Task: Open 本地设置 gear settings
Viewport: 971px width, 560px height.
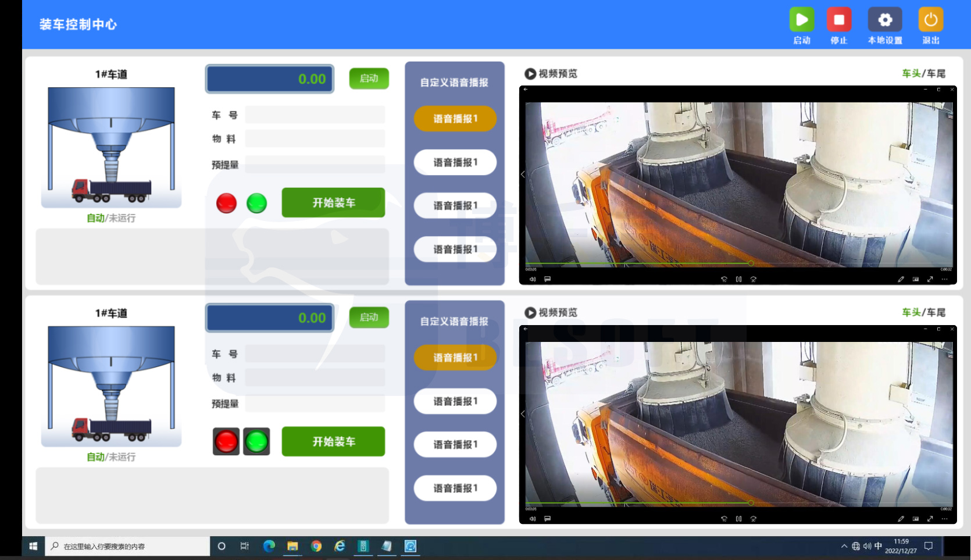Action: coord(885,20)
